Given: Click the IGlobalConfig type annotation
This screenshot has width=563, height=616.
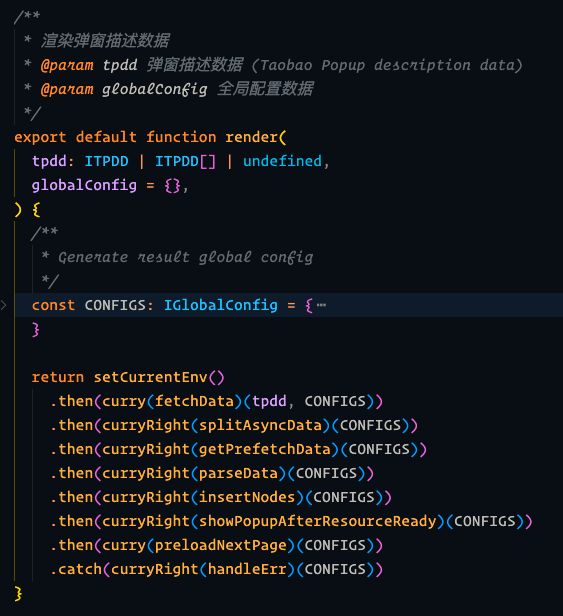Looking at the screenshot, I should 221,305.
